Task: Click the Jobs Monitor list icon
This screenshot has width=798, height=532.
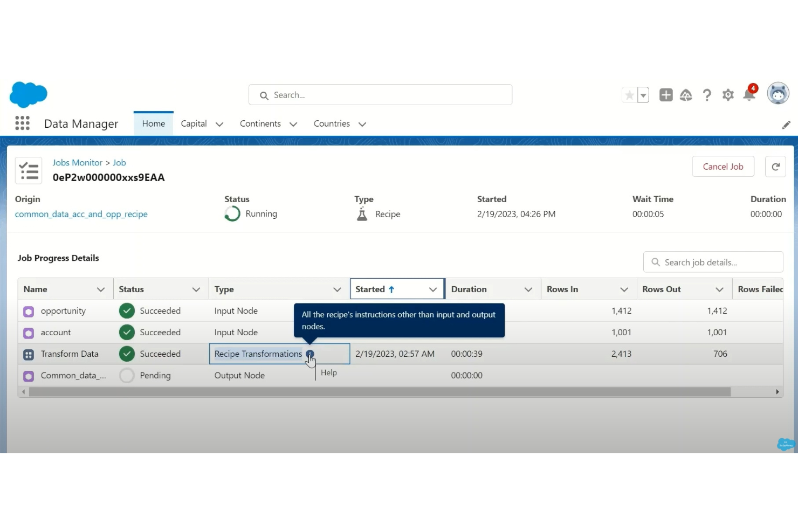Action: pos(28,170)
